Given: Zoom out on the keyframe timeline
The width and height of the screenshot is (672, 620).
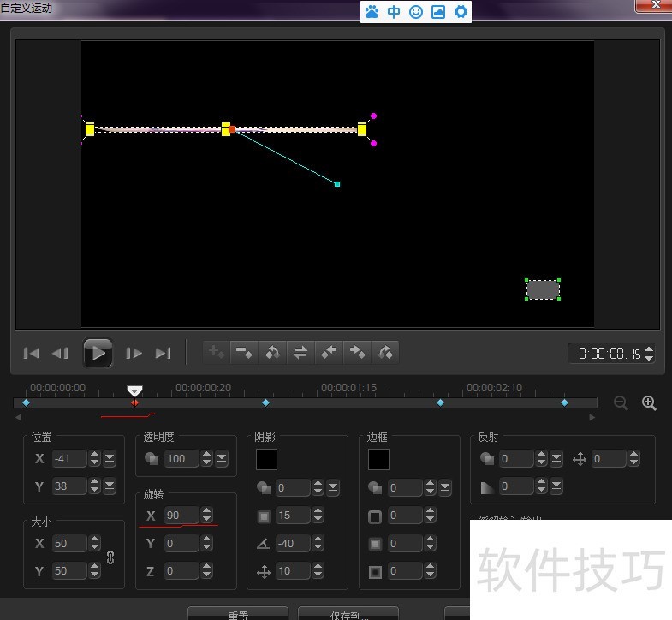Looking at the screenshot, I should [x=621, y=403].
